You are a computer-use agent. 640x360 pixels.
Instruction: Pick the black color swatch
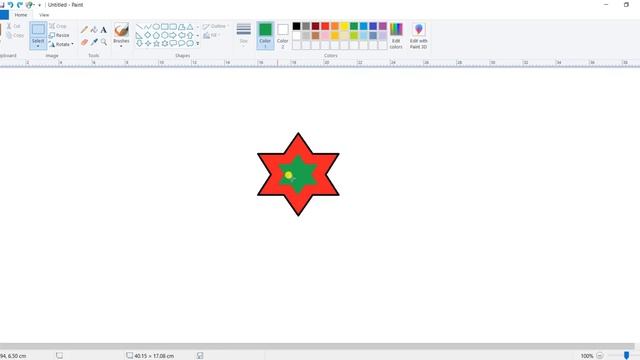pos(296,26)
